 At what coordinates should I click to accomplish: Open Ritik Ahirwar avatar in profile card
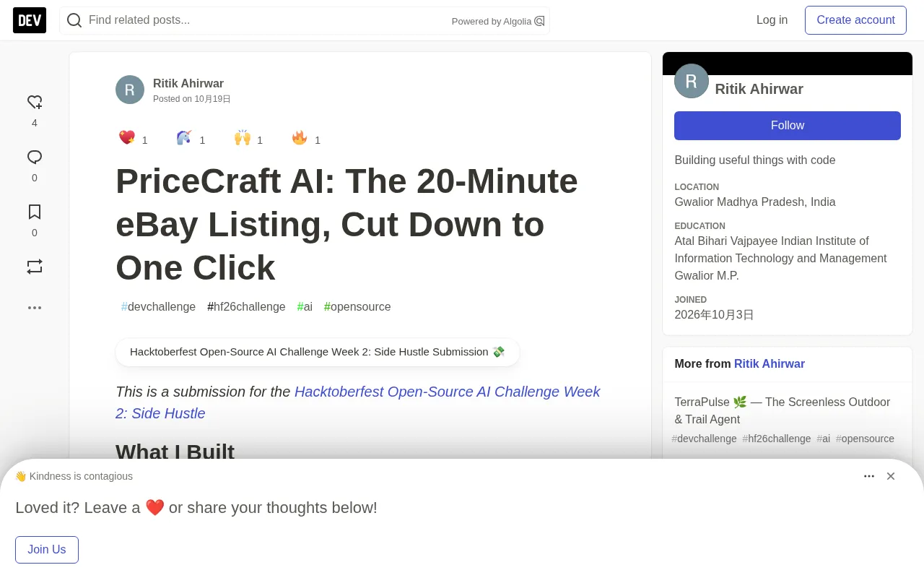click(x=692, y=81)
